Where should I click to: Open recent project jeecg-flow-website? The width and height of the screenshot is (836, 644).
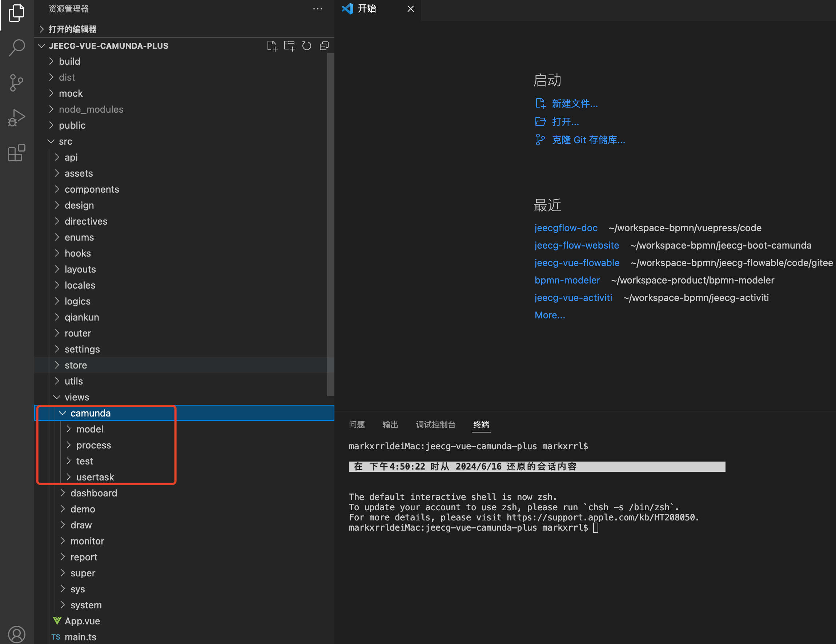point(576,245)
